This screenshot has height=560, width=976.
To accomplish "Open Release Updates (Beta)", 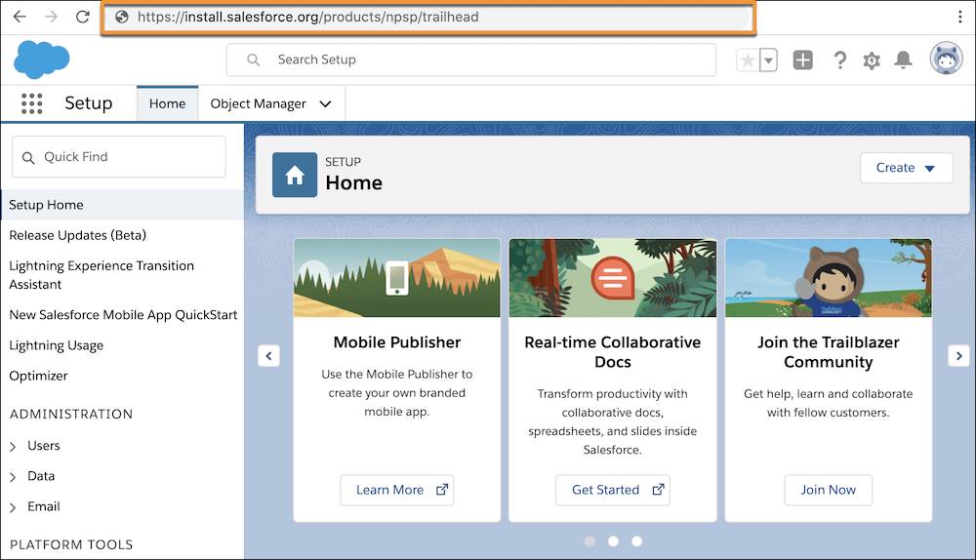I will tap(78, 235).
